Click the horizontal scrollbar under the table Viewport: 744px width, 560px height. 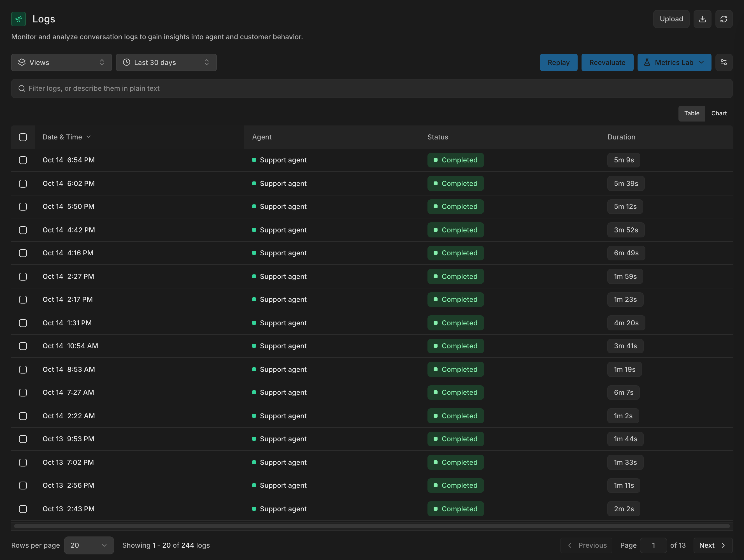click(372, 526)
